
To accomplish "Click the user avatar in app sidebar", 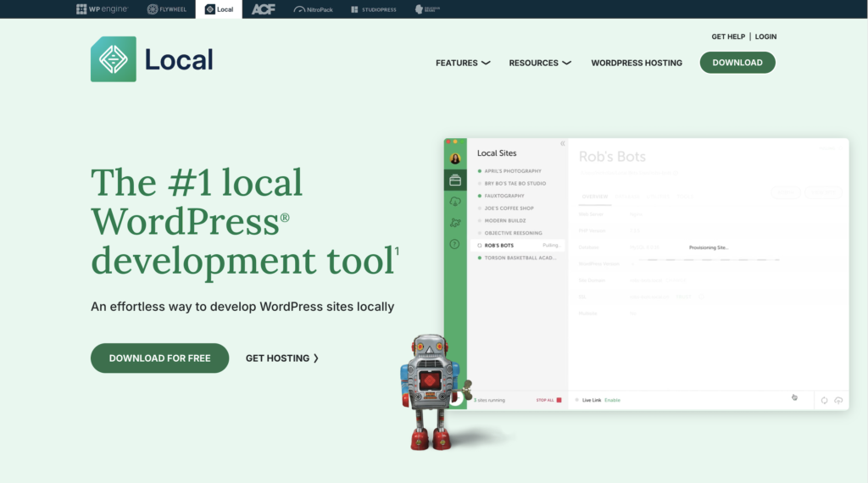I will tap(455, 158).
